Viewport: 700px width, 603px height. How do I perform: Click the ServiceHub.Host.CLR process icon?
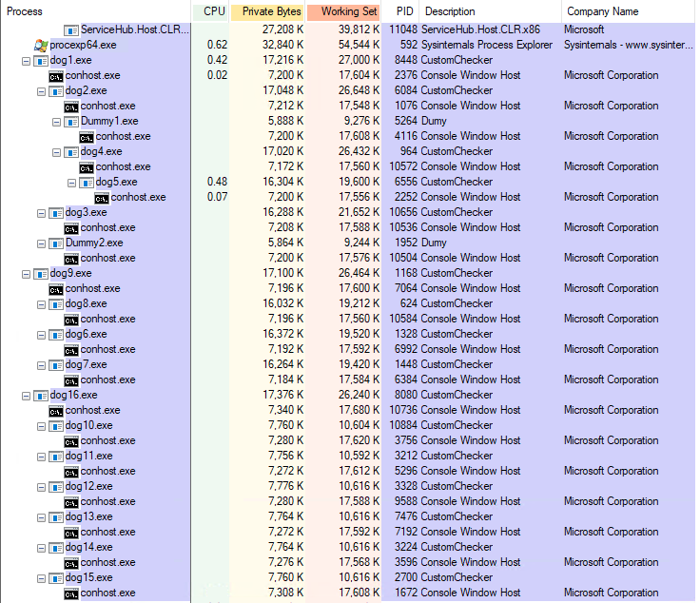click(71, 30)
